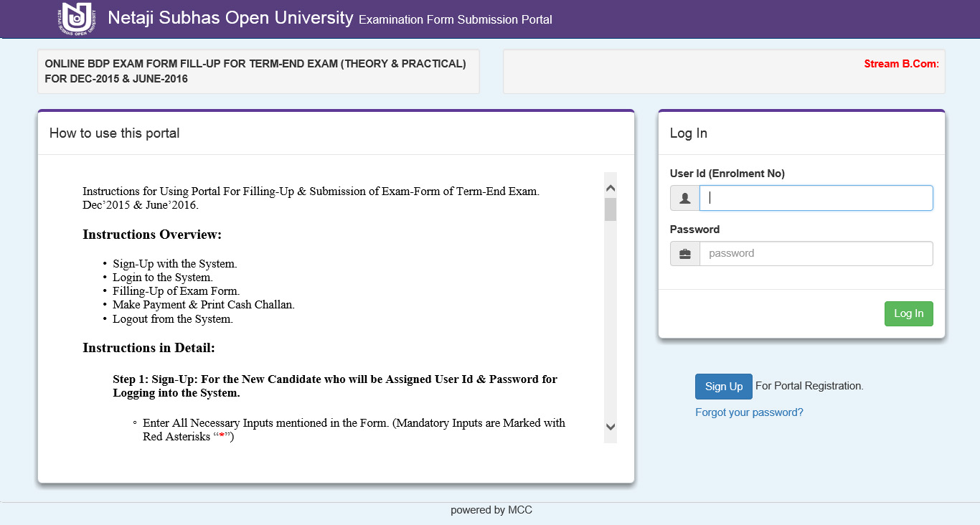Viewport: 980px width, 525px height.
Task: Click the 'How to use this portal' panel heading
Action: [114, 133]
